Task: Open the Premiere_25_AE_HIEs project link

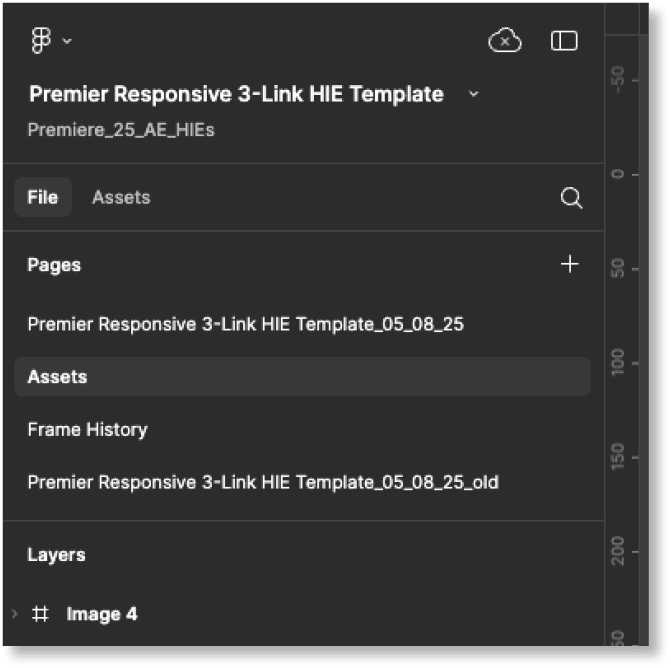Action: [x=120, y=129]
